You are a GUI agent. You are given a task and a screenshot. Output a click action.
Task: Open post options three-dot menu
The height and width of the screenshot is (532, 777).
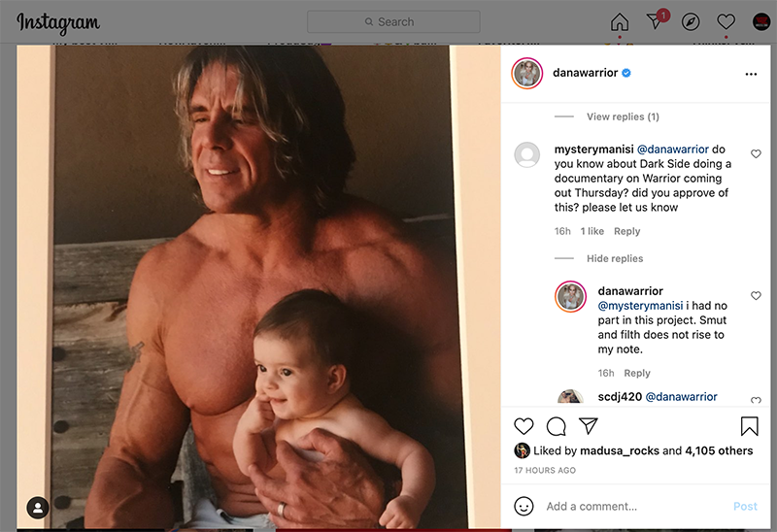(750, 74)
